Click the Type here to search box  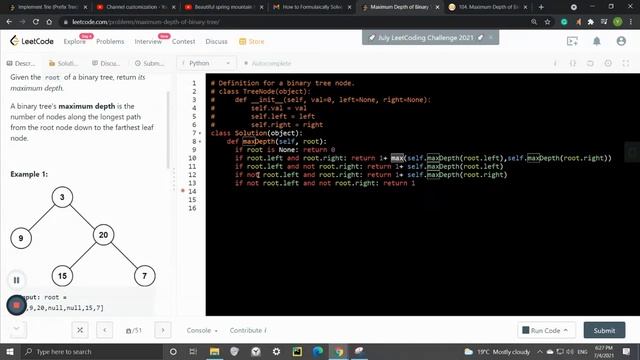(91, 351)
